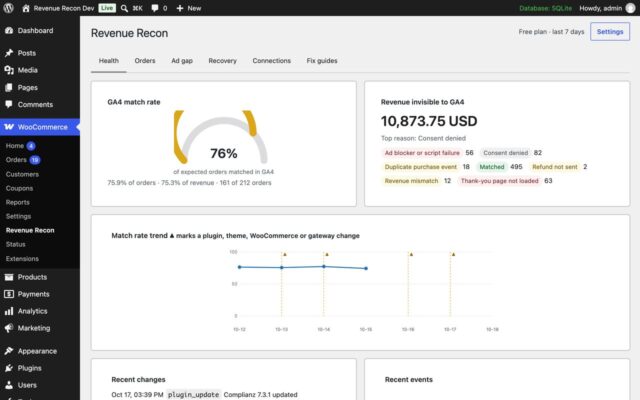Click the plugin_update code label
The height and width of the screenshot is (400, 640).
click(194, 395)
